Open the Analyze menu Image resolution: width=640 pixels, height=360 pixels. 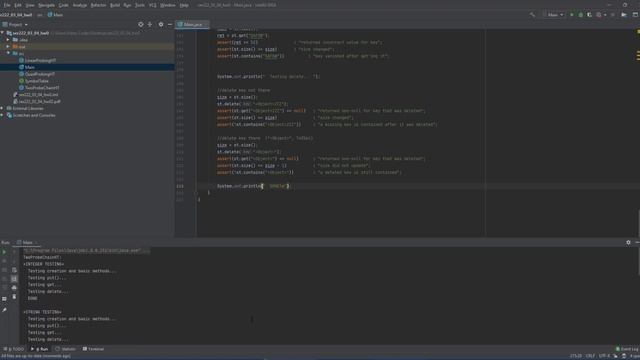click(80, 5)
